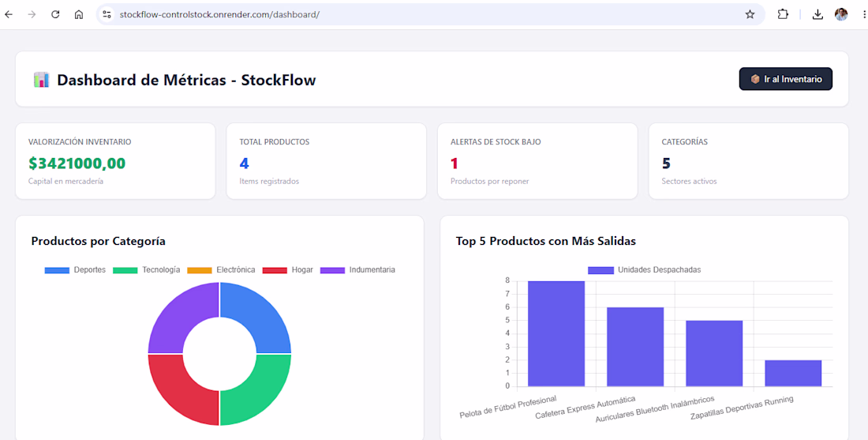
Task: Click the Pelota de Fútbol Profesional bar
Action: tap(556, 333)
